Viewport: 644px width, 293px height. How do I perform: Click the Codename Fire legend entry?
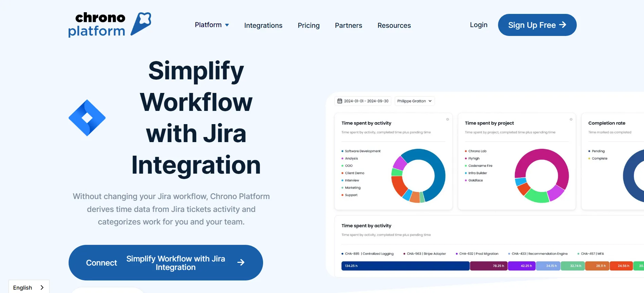[479, 166]
